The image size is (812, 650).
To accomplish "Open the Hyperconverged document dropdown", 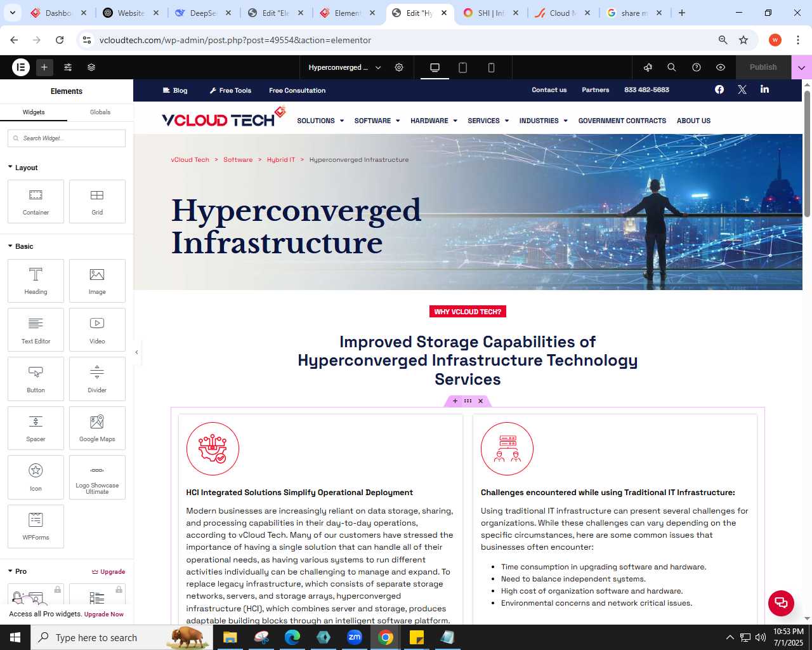I will pos(344,67).
